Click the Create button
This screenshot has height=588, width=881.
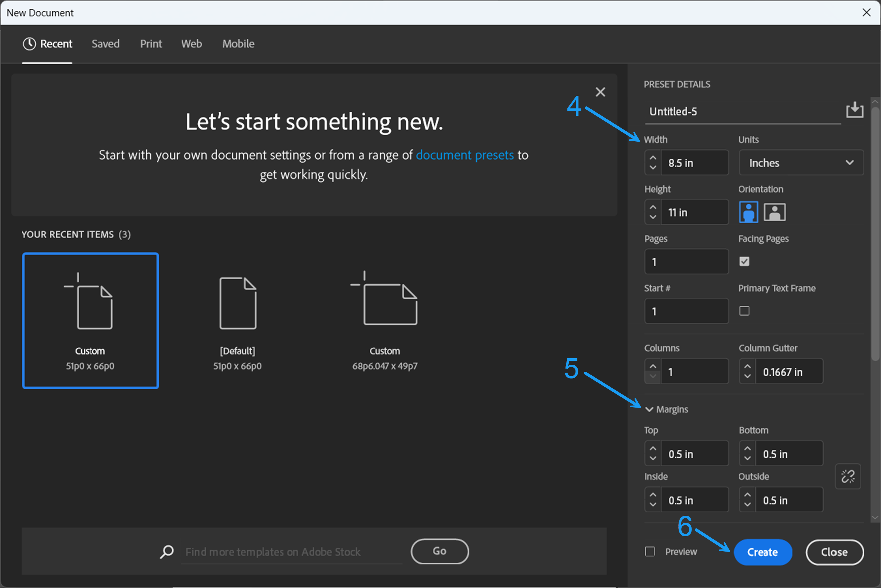(763, 552)
